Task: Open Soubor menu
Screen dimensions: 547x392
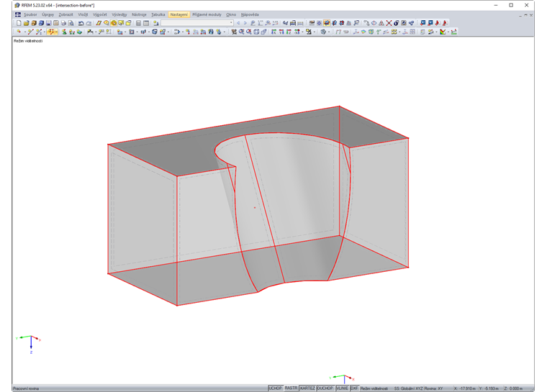Action: coord(30,14)
